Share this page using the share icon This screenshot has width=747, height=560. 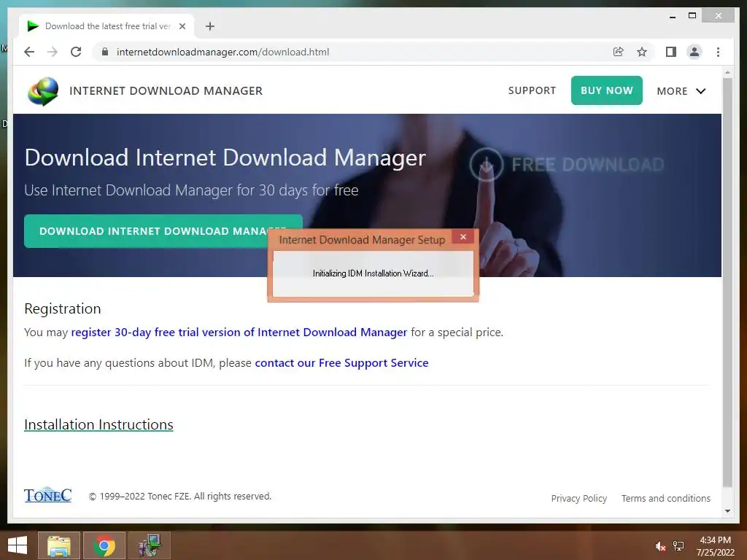[619, 52]
